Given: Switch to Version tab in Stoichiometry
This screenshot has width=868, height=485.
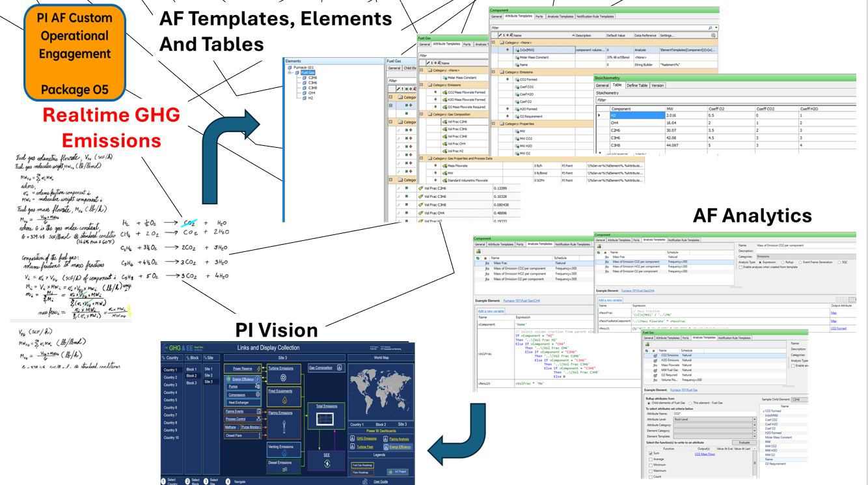Looking at the screenshot, I should click(657, 85).
